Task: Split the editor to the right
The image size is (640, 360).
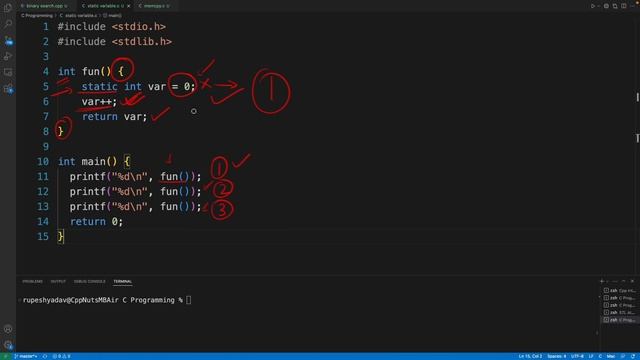Action: 624,6
